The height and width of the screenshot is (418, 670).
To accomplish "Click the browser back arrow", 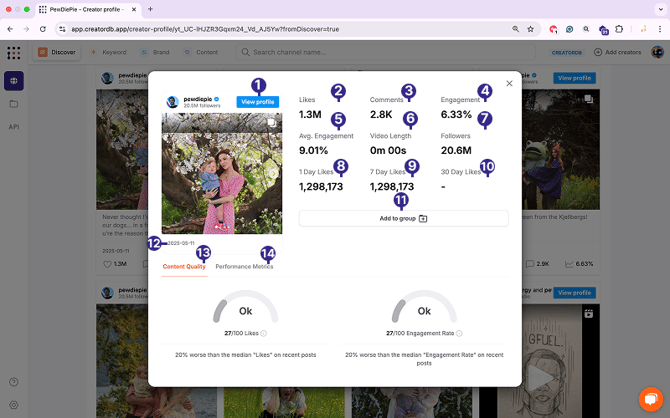I will pyautogui.click(x=10, y=29).
